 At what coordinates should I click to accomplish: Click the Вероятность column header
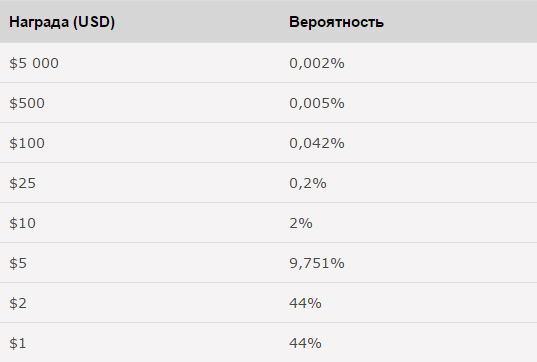336,22
